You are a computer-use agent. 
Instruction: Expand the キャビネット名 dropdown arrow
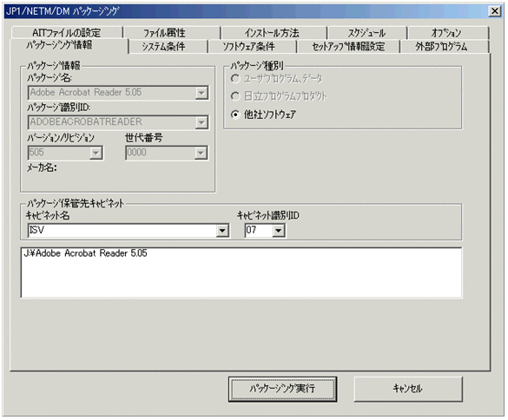[222, 231]
